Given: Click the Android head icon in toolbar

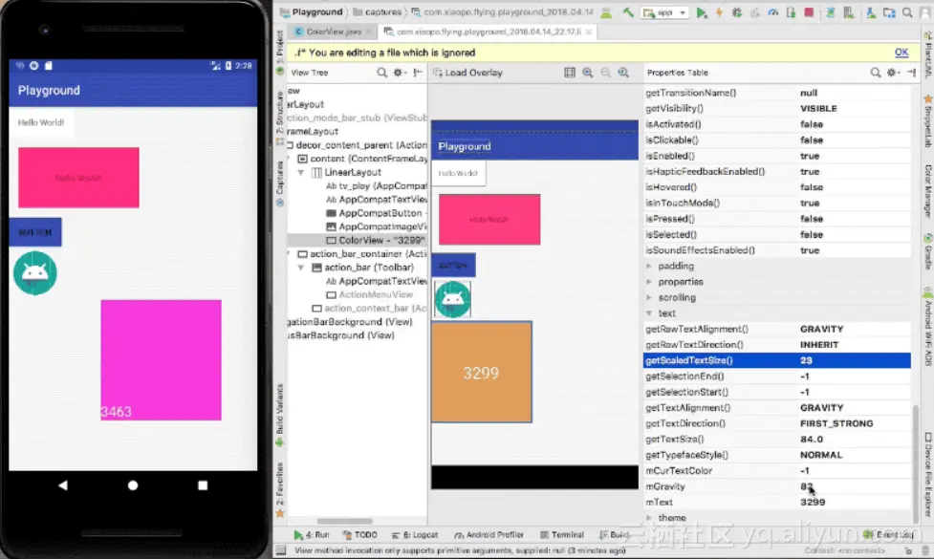Looking at the screenshot, I should 606,12.
